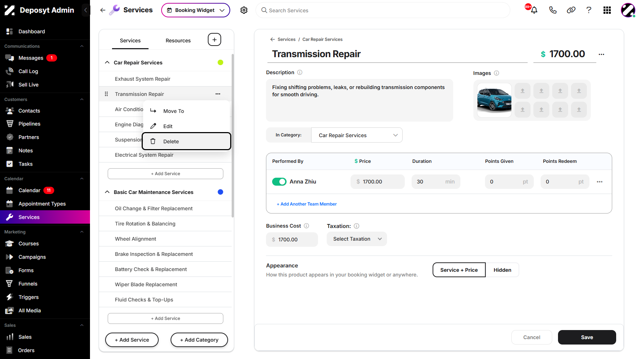Click the Images info icon

click(x=497, y=73)
